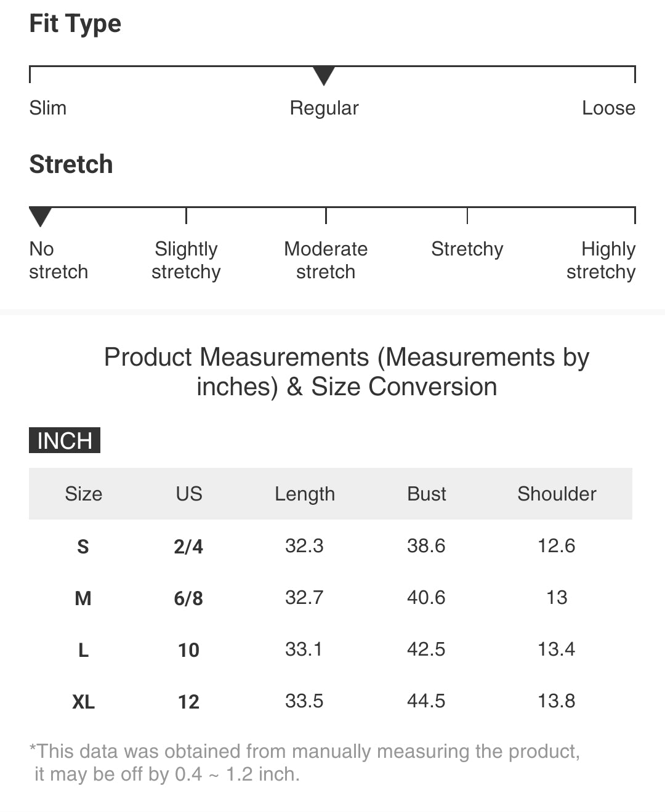Click the US column header
This screenshot has height=812, width=665.
(x=188, y=494)
